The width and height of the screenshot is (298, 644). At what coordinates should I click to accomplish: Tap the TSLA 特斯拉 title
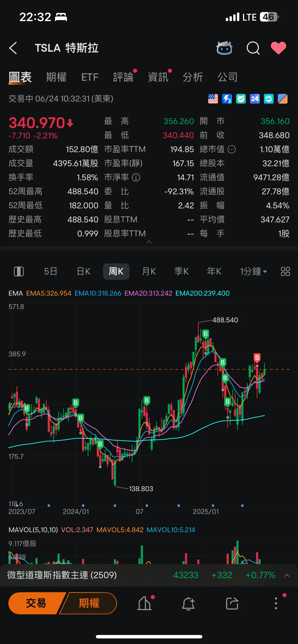tap(67, 48)
